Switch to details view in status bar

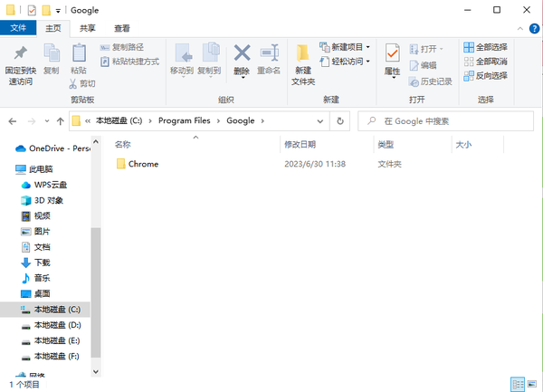click(518, 384)
